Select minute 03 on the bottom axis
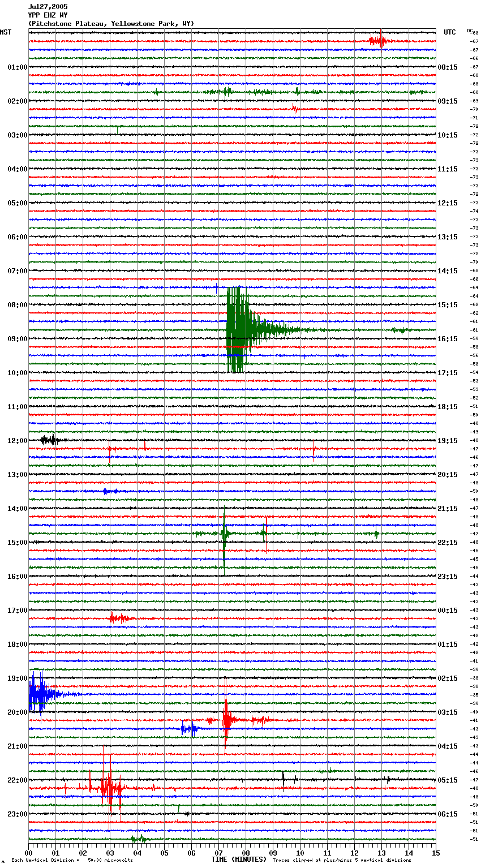 (x=110, y=853)
